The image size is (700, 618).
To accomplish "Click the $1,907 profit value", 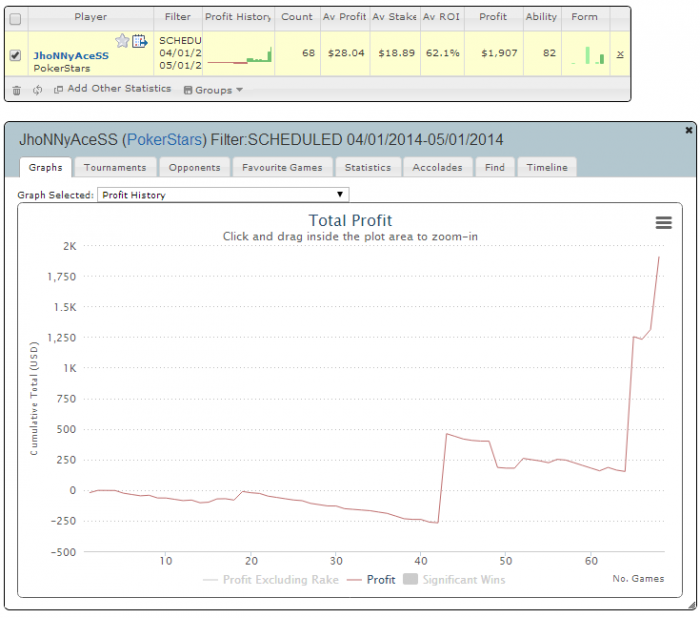I will [499, 53].
